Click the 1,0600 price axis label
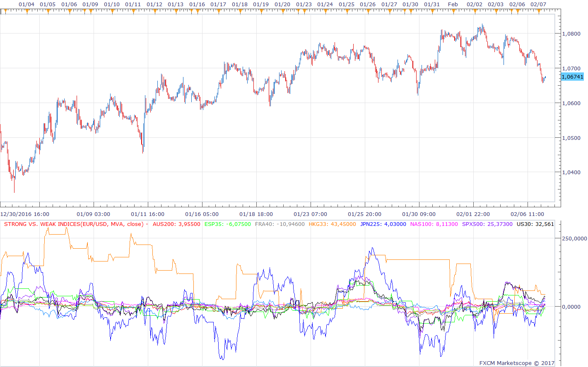This screenshot has width=588, height=367. [571, 103]
